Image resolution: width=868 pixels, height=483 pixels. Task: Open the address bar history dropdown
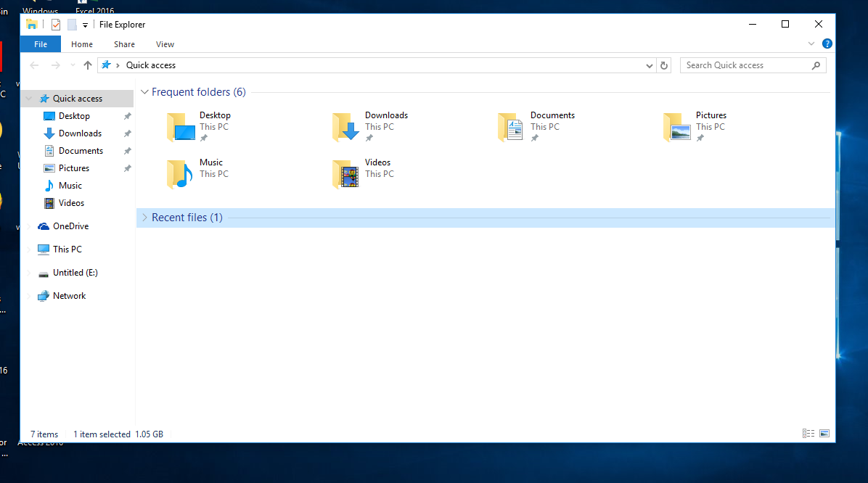pos(650,65)
